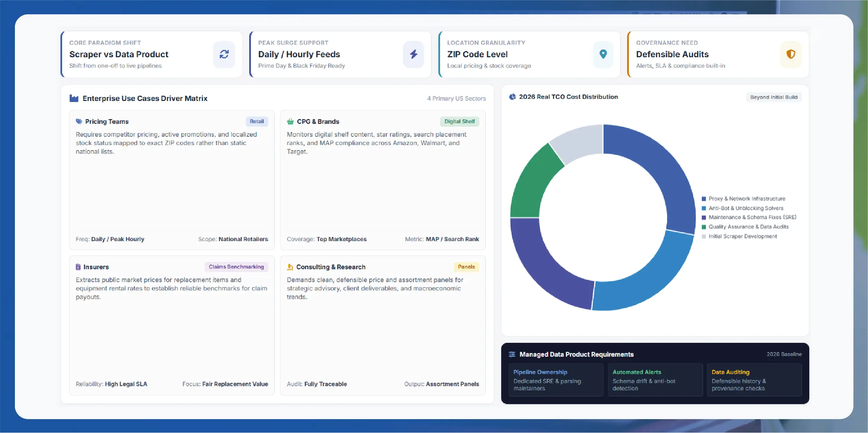868x433 pixels.
Task: Toggle Initial Scraper Development legend entry
Action: pos(739,236)
